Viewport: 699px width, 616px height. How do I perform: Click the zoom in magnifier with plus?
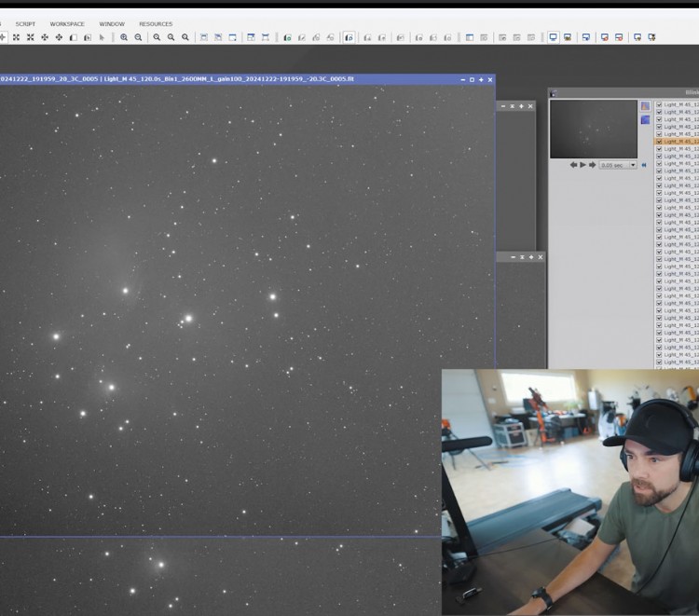click(124, 37)
